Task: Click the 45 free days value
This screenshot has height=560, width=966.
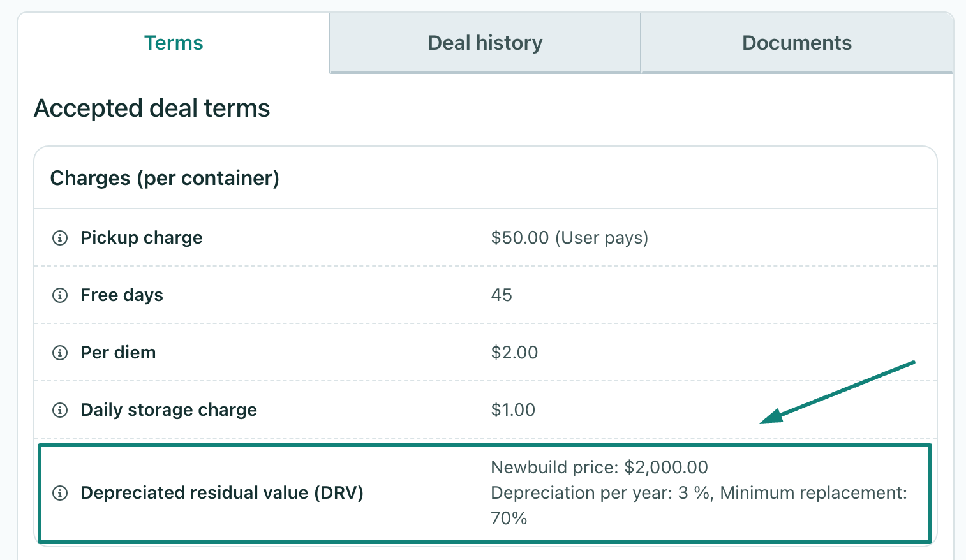Action: pos(501,295)
